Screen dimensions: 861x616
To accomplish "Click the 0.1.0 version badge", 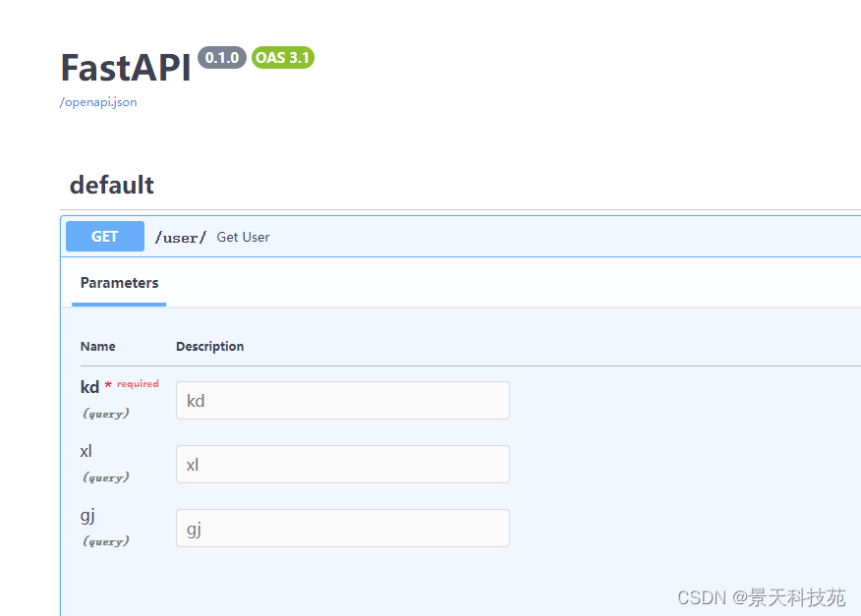I will point(222,58).
